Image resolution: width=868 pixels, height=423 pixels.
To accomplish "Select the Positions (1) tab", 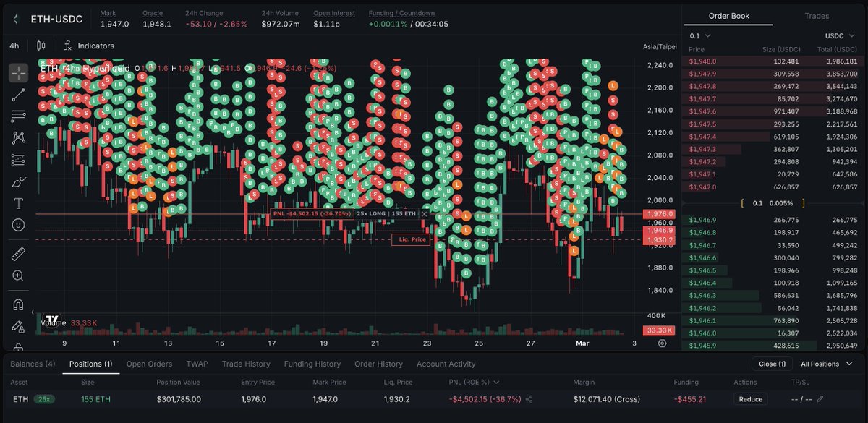I will coord(90,364).
